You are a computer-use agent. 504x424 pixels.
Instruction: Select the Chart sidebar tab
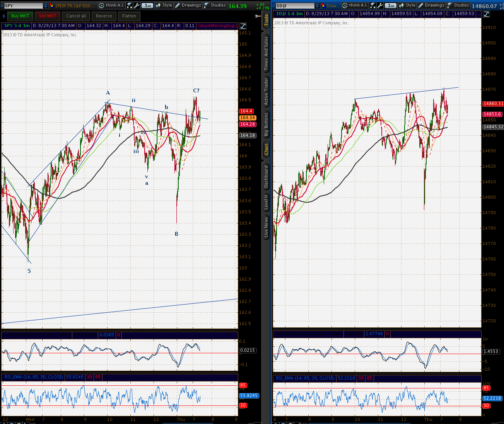click(266, 149)
